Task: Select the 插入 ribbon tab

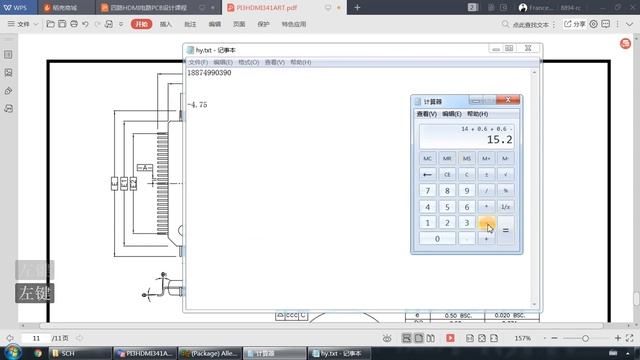Action: click(165, 24)
